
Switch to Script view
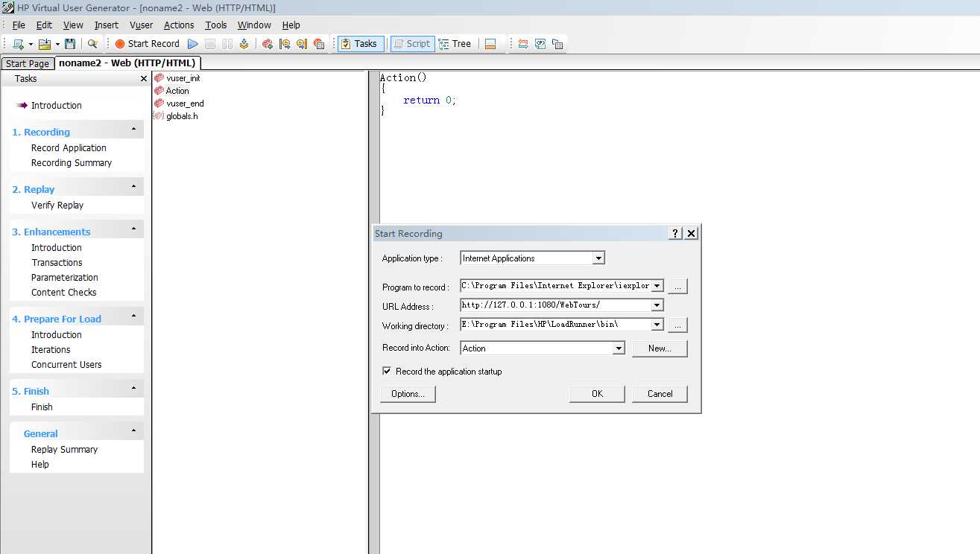click(411, 44)
